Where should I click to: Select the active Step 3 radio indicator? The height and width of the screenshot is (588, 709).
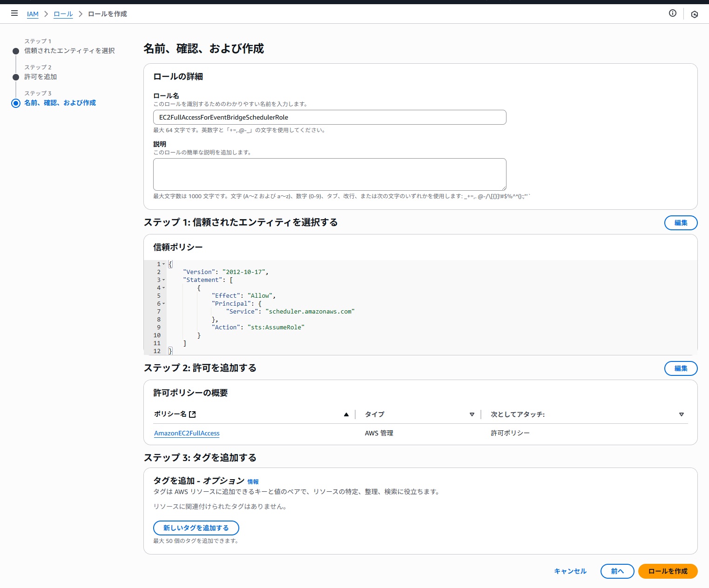16,103
